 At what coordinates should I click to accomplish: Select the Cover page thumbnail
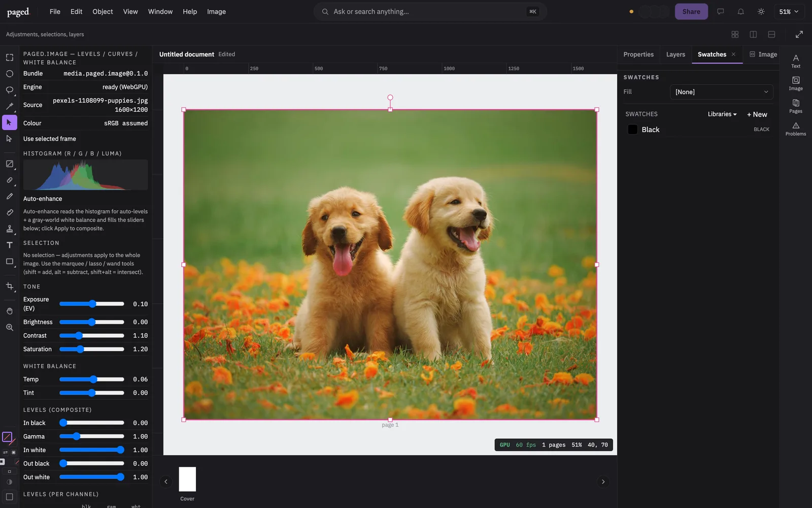[x=187, y=480]
